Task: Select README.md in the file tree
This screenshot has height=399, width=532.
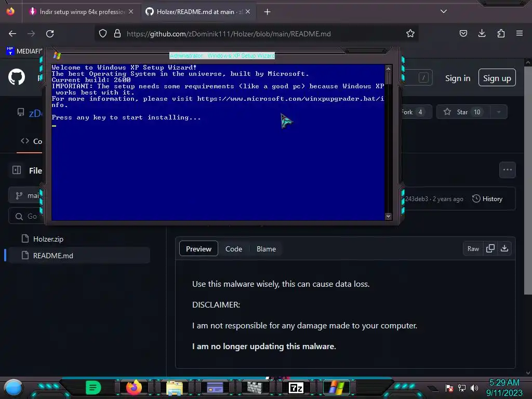Action: pos(78,256)
